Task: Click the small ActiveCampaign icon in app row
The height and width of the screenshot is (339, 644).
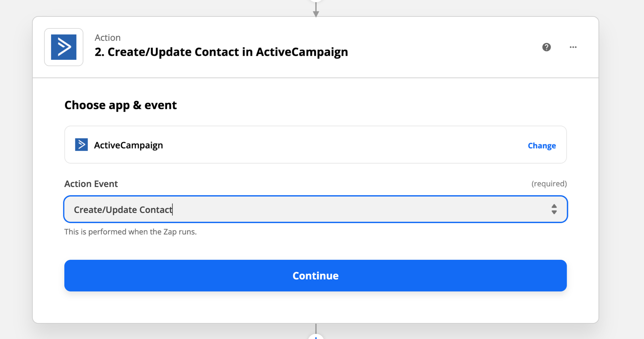Action: point(81,145)
